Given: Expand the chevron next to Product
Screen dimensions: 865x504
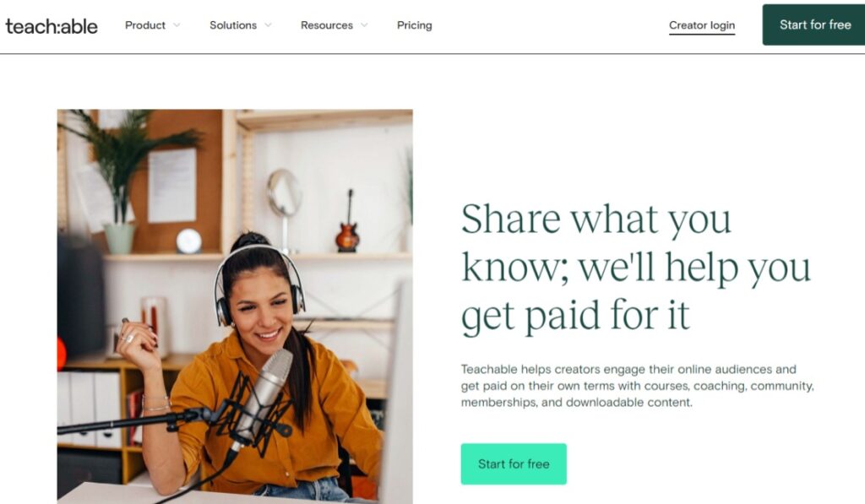Looking at the screenshot, I should (x=177, y=24).
